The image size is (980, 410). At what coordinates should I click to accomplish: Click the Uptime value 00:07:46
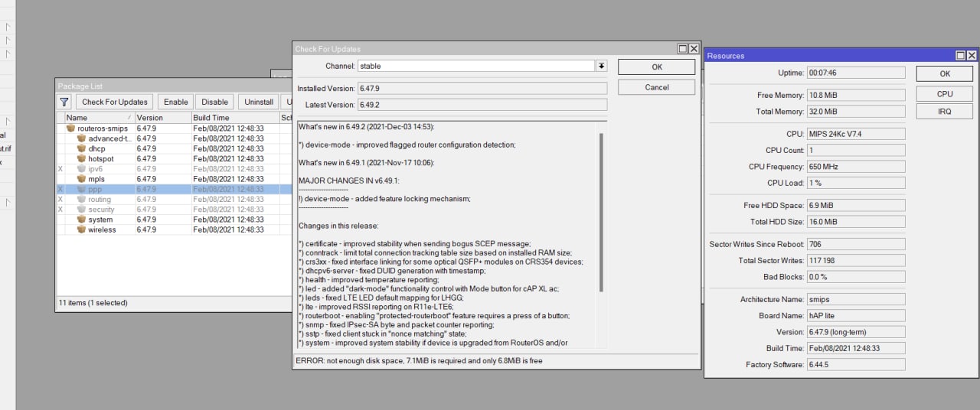[856, 73]
